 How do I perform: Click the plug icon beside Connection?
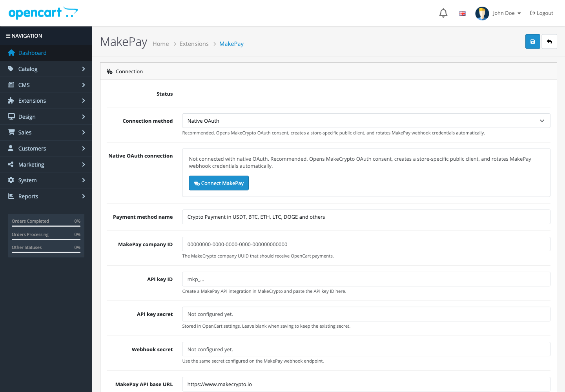110,71
